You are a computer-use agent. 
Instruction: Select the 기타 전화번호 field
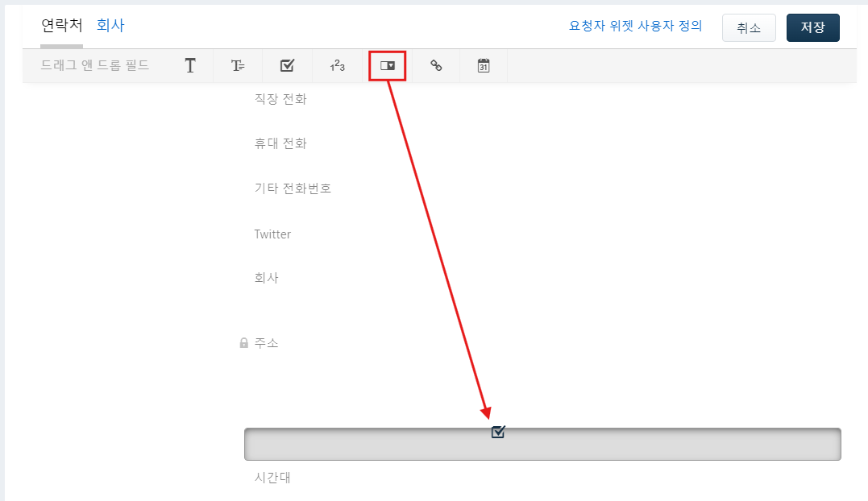[x=293, y=188]
